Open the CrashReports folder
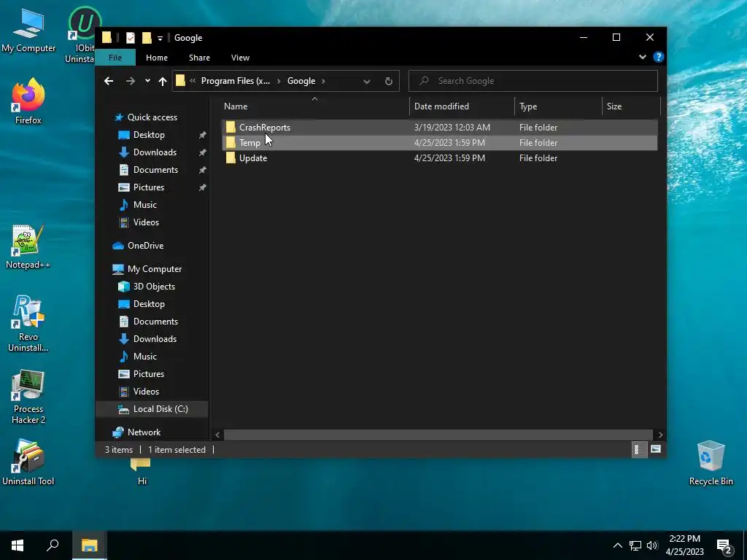 tap(264, 128)
